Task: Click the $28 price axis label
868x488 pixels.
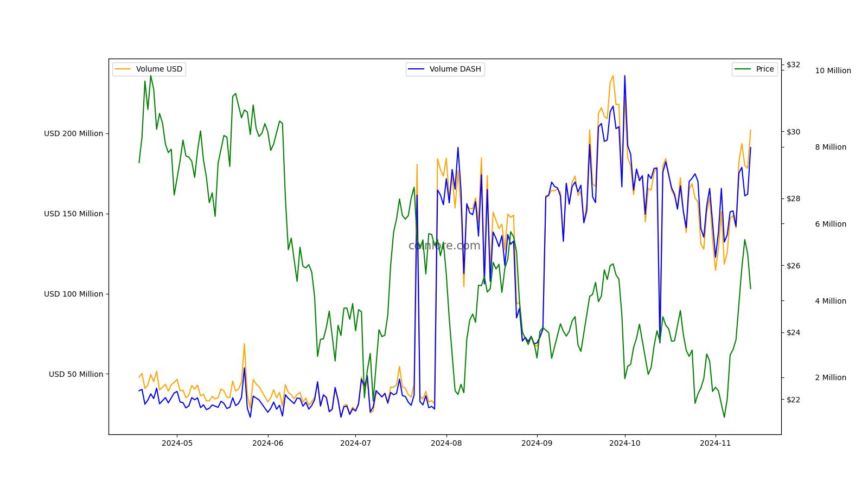Action: pyautogui.click(x=793, y=199)
